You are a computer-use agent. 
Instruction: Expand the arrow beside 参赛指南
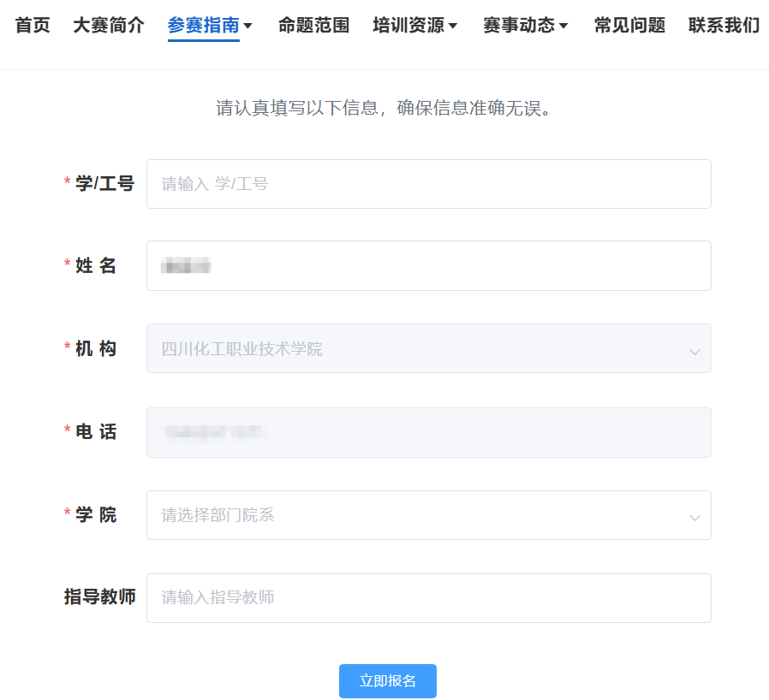248,27
